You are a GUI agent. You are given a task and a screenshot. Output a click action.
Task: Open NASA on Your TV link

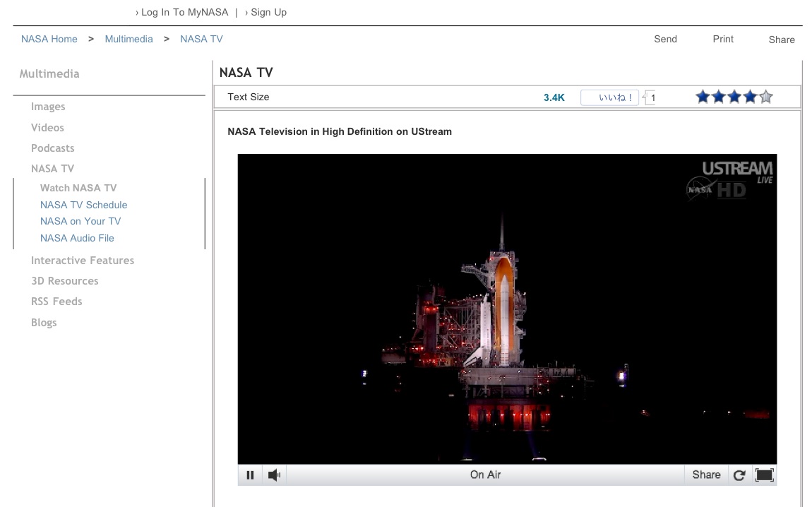pos(80,221)
